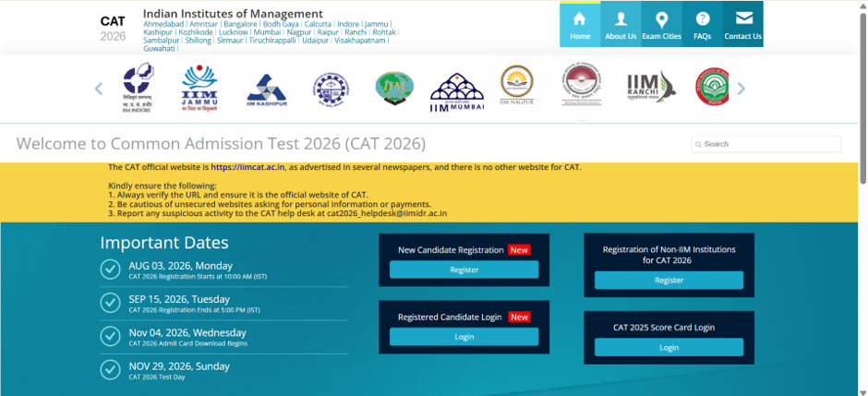868x396 pixels.
Task: Click the IIM Nagpur logo
Action: pos(516,85)
